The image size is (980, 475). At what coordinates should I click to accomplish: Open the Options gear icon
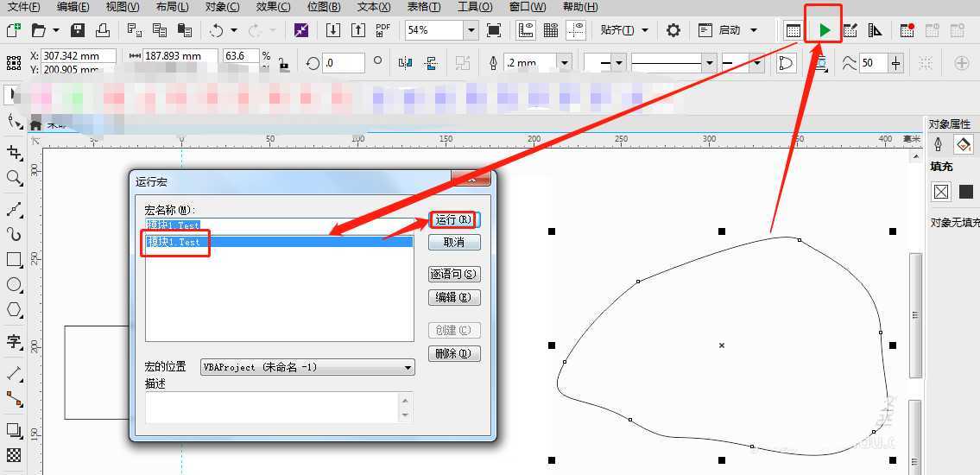[673, 30]
